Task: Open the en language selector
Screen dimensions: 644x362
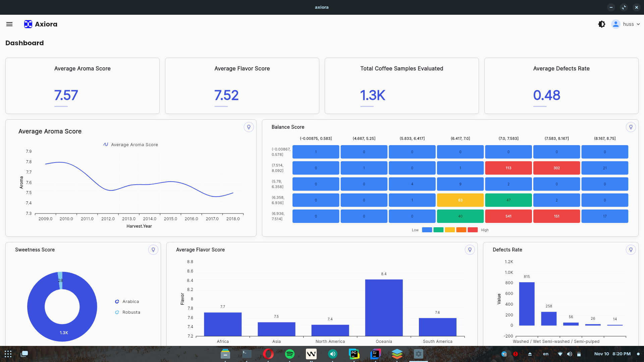Action: (545, 354)
